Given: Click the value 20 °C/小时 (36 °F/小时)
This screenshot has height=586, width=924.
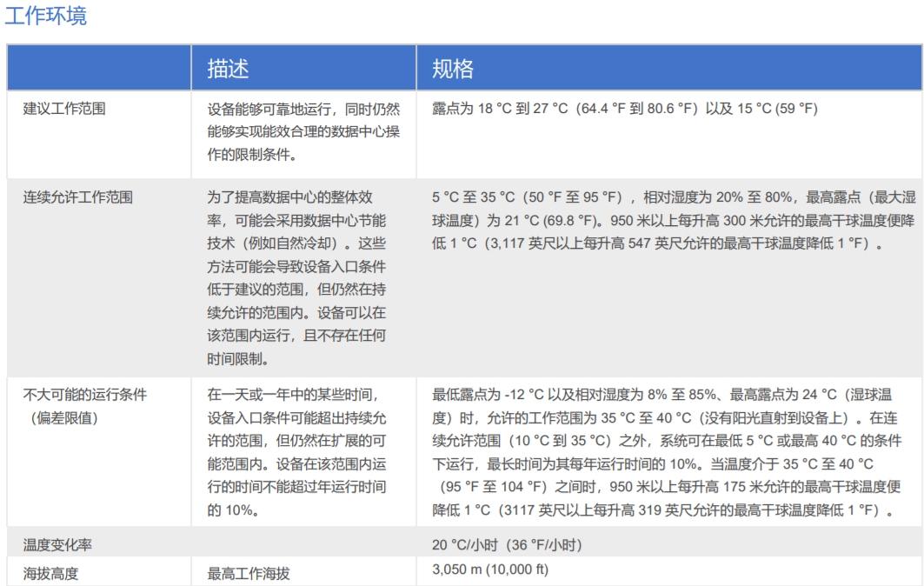Looking at the screenshot, I should click(x=507, y=545).
